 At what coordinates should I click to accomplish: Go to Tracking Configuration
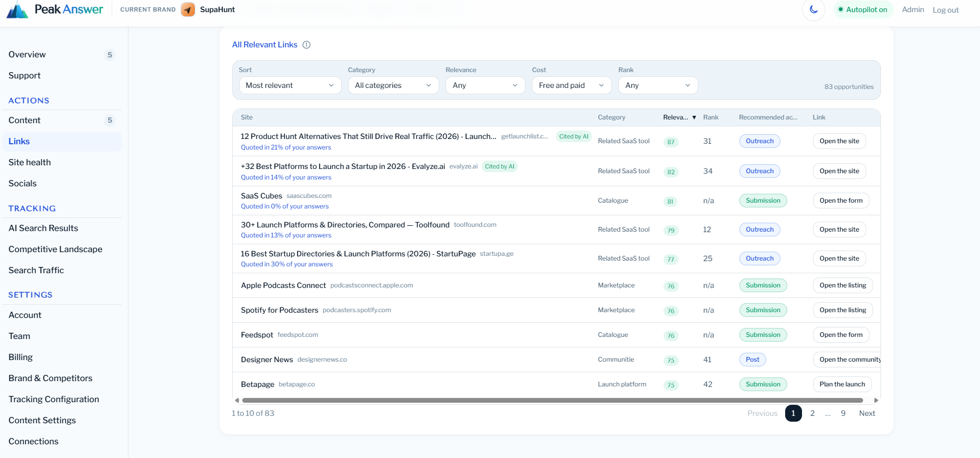62,400
